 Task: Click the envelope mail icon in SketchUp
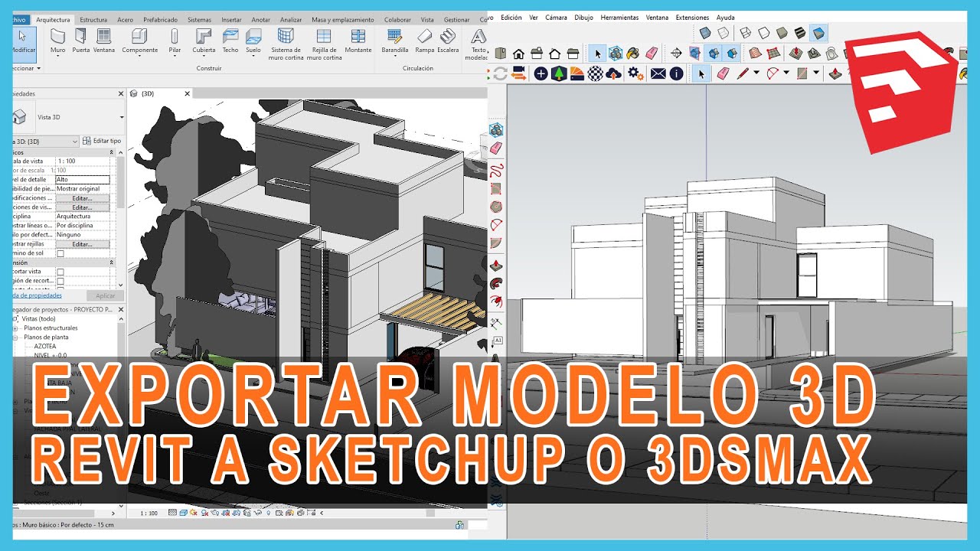[x=658, y=73]
